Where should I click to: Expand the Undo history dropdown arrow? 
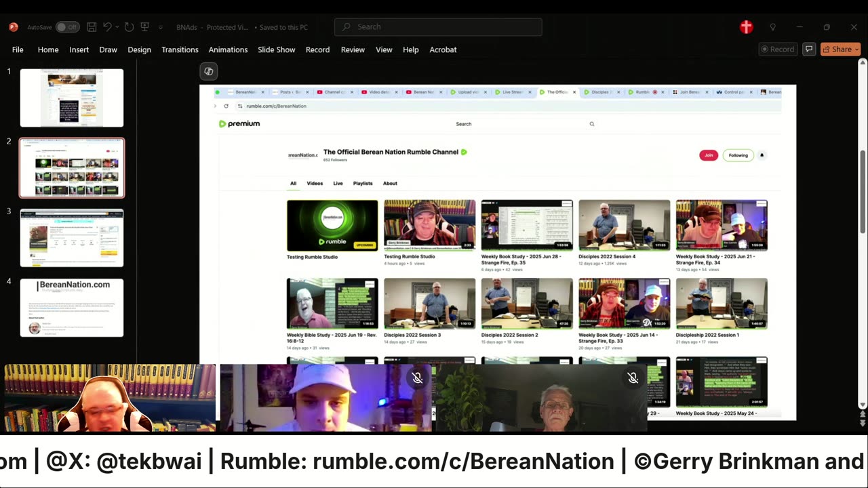point(117,27)
